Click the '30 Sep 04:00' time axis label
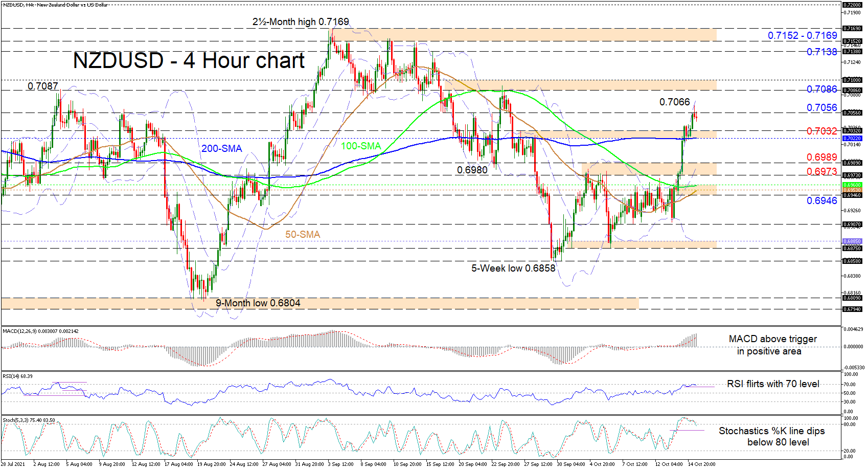Image resolution: width=868 pixels, height=470 pixels. (x=571, y=464)
